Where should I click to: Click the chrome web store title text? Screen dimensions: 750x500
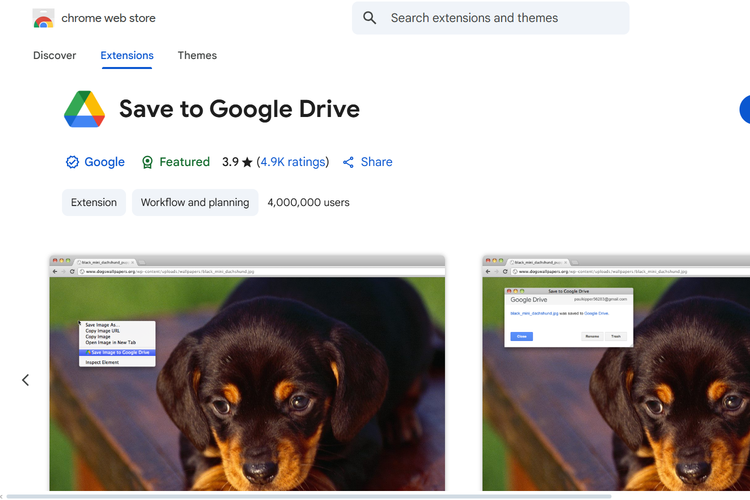(x=109, y=18)
